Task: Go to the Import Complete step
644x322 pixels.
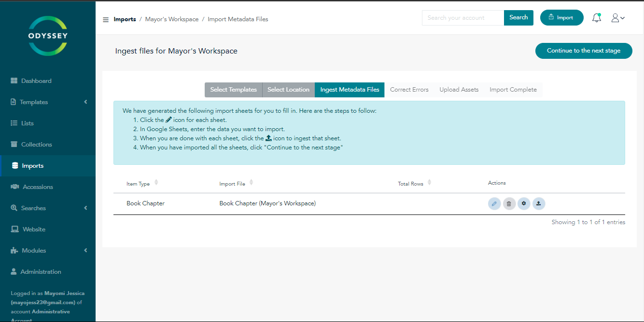Action: coord(513,90)
